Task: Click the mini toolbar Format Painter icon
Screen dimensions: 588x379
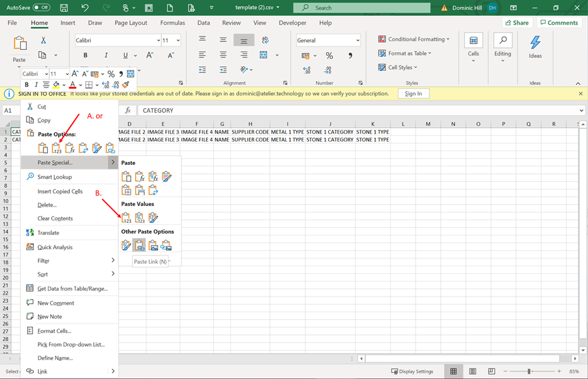Action: [x=126, y=85]
